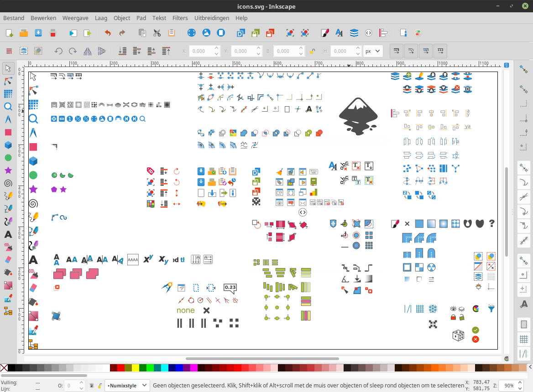This screenshot has width=533, height=392.
Task: Toggle snap to page border button
Action: tap(524, 324)
